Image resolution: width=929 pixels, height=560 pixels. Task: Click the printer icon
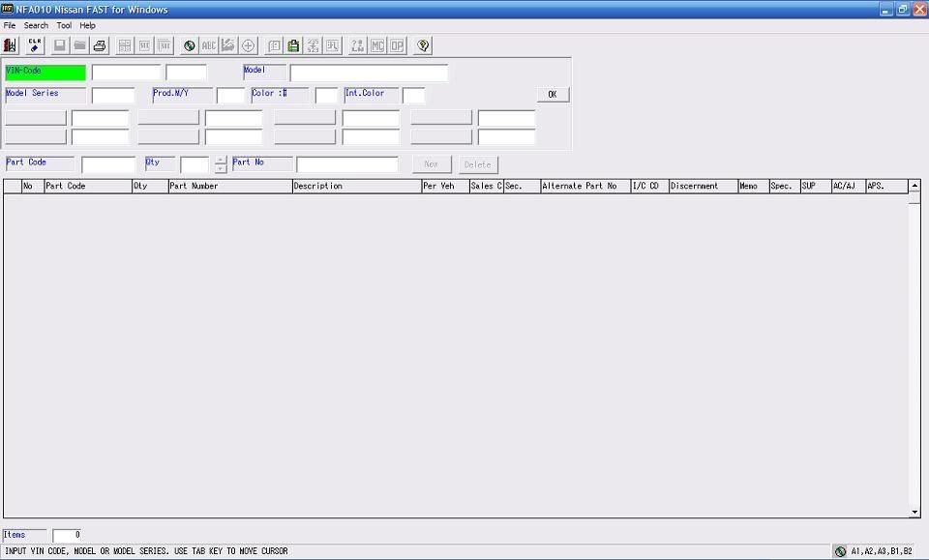(100, 45)
